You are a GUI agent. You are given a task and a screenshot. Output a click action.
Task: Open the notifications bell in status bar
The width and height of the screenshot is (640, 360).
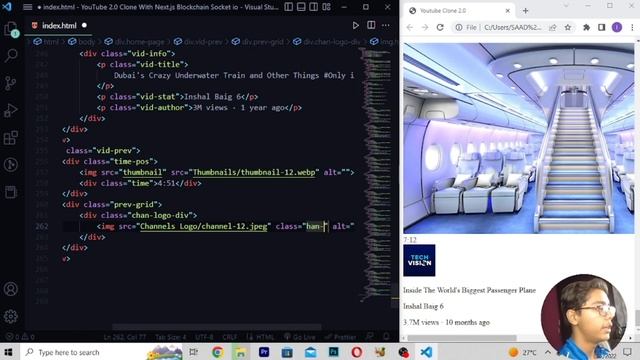point(386,337)
